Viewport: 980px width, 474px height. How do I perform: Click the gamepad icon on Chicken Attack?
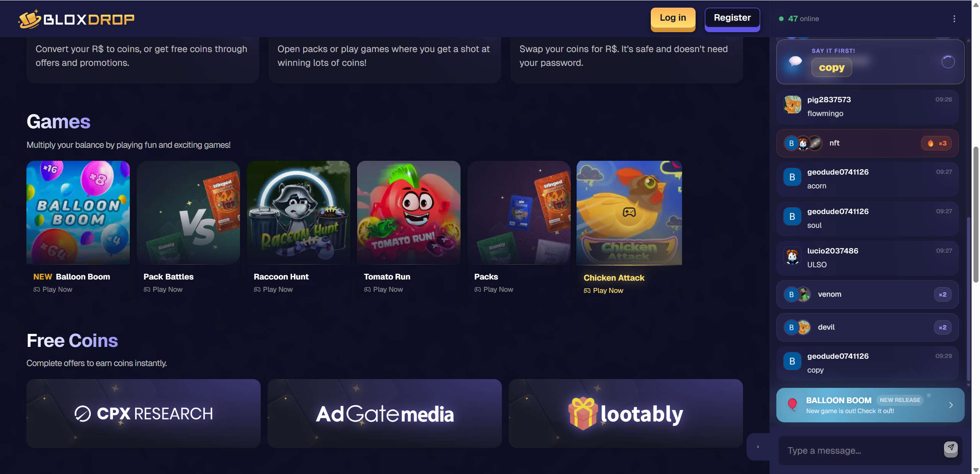[629, 212]
